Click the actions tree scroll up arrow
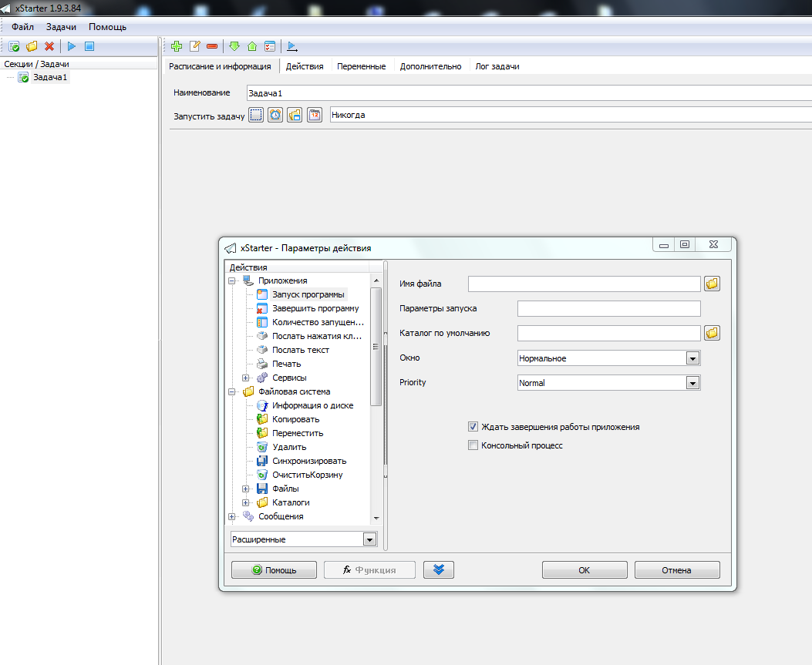This screenshot has width=812, height=665. [376, 280]
